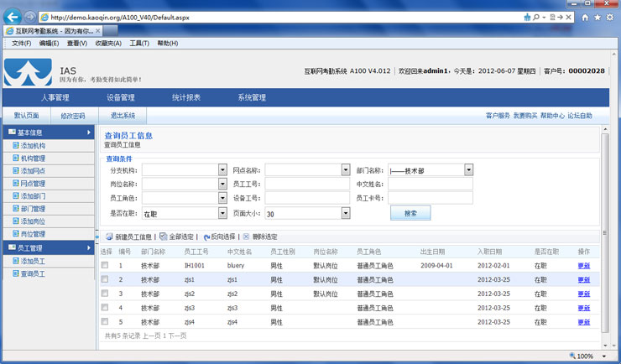621x364 pixels.
Task: Click the IAS logo image
Action: point(28,72)
